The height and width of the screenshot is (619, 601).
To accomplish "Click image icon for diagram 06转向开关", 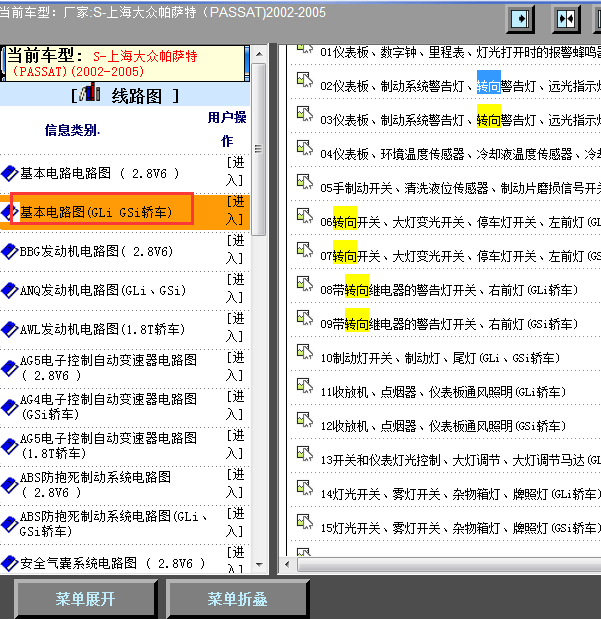I will click(305, 216).
